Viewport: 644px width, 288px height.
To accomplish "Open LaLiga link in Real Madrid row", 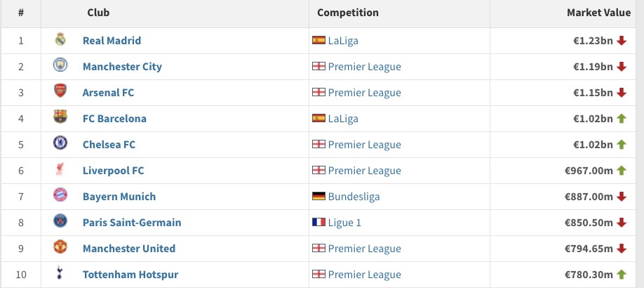I will point(343,41).
